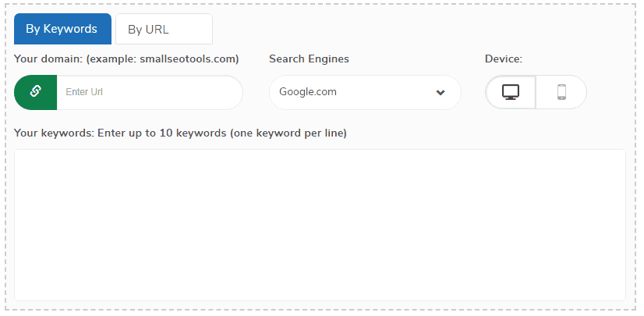644x316 pixels.
Task: Select the mobile phone device icon
Action: [561, 92]
